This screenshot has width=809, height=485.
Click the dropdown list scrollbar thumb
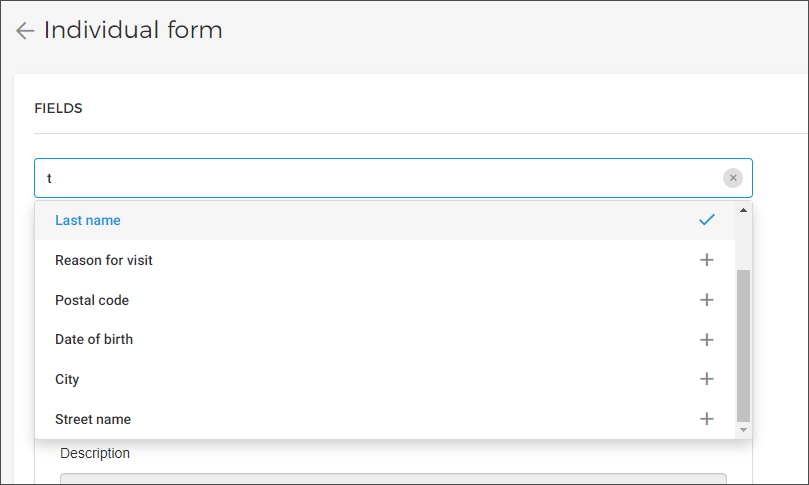pos(743,346)
